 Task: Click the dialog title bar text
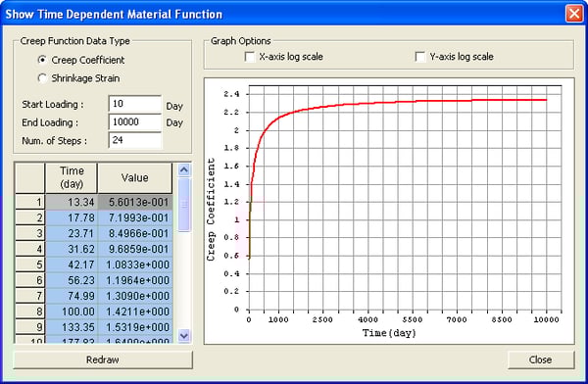tap(114, 15)
